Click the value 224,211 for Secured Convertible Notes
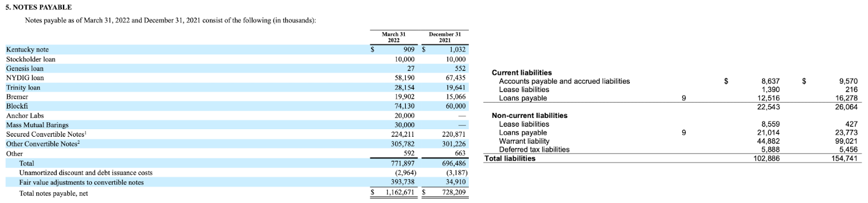Viewport: 868px width, 203px height. [403, 134]
